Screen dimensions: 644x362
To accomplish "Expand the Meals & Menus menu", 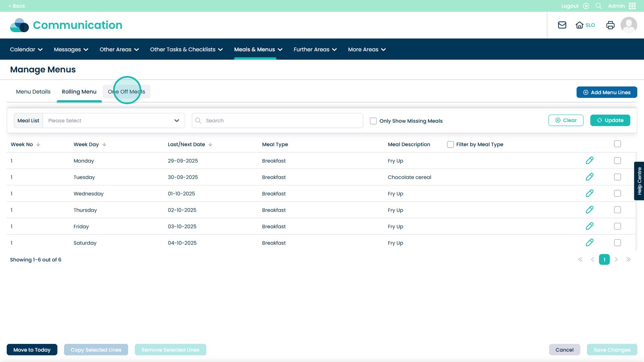I will pos(258,49).
